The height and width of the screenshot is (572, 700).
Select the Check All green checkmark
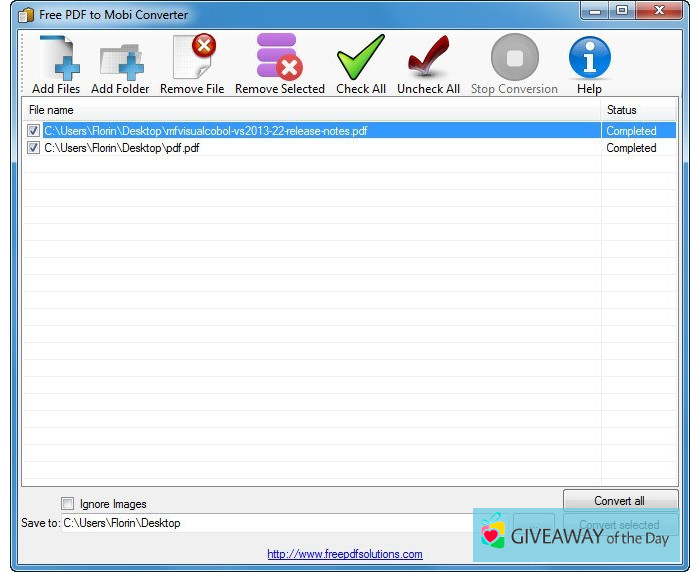coord(360,58)
